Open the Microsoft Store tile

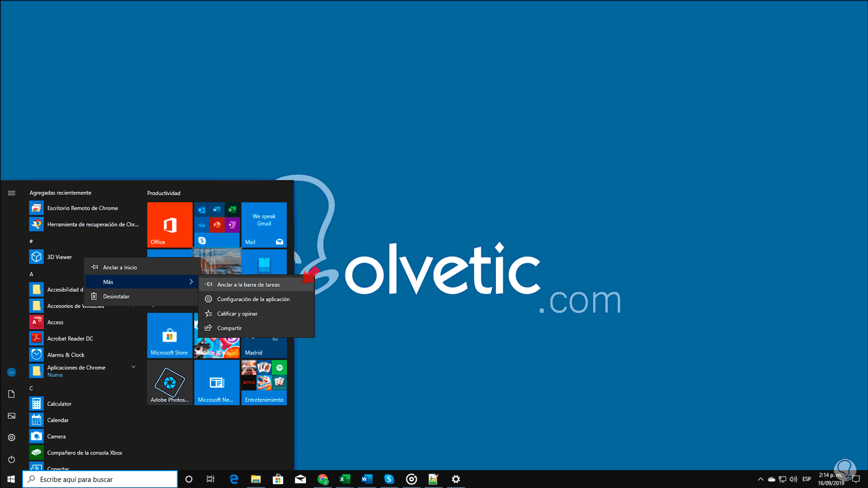[x=170, y=335]
